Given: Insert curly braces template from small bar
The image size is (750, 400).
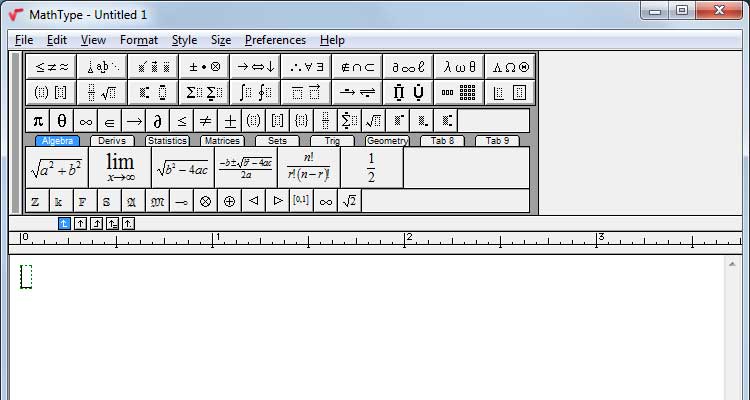Looking at the screenshot, I should (301, 121).
